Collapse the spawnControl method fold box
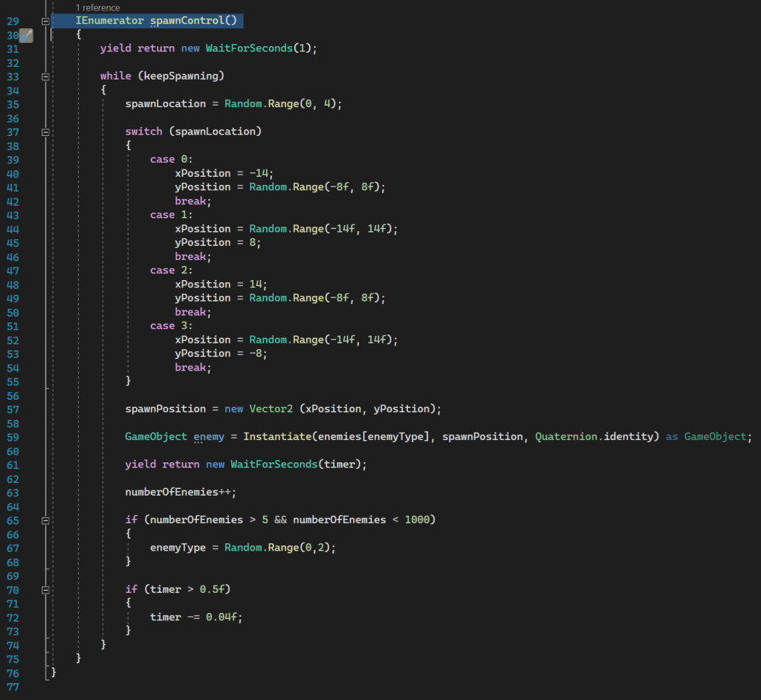The width and height of the screenshot is (761, 700). [46, 21]
